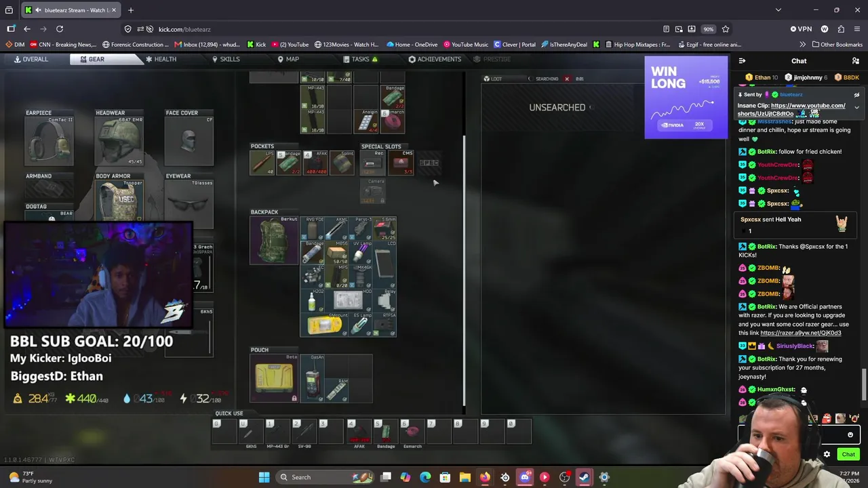
Task: Select the GasAn gas analyzer in pouch
Action: [313, 378]
